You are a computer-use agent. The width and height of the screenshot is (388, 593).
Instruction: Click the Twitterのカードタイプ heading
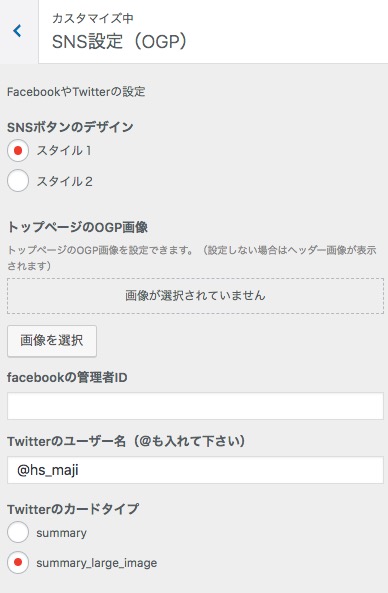pos(73,509)
